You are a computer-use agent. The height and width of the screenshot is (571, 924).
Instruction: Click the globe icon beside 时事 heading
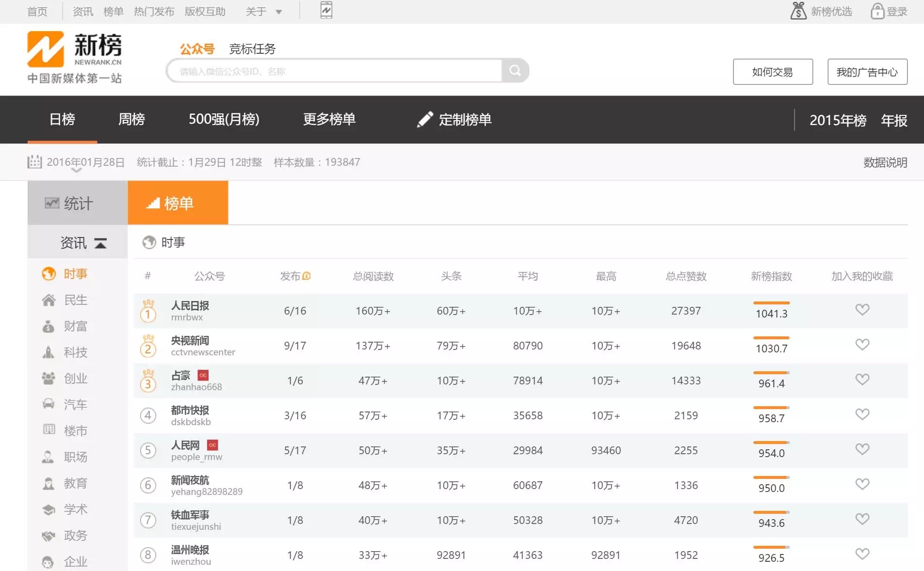pyautogui.click(x=149, y=242)
